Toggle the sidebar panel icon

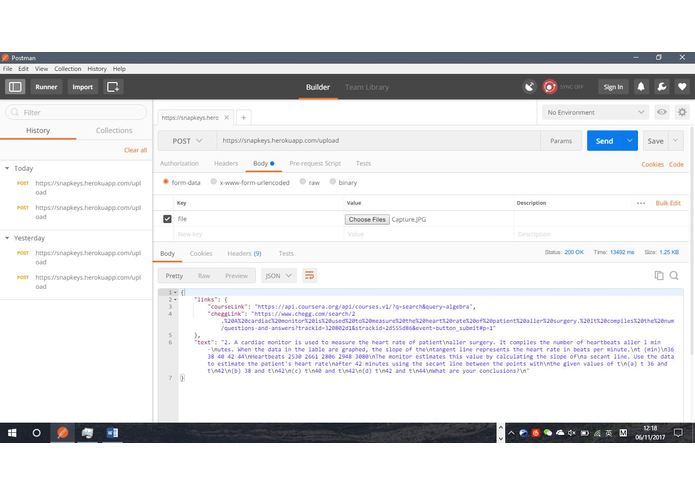point(15,87)
